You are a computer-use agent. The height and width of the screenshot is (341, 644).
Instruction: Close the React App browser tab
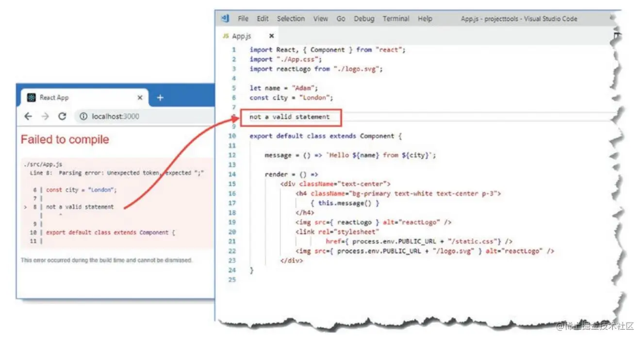click(x=140, y=98)
